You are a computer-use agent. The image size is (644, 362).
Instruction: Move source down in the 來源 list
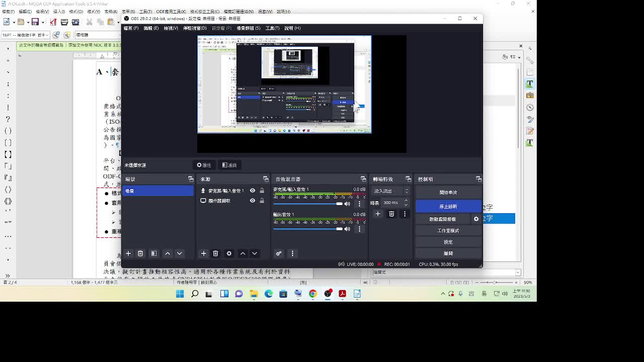click(254, 253)
